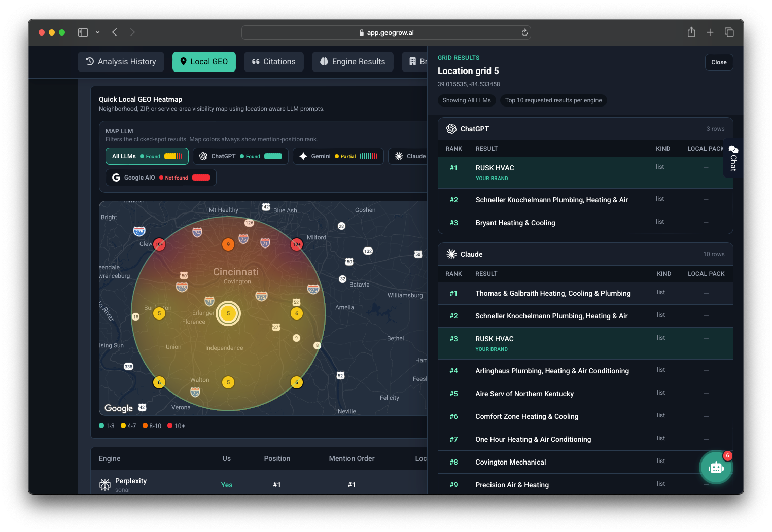Viewport: 772px width, 532px height.
Task: Select Aire Serv of Northern Kentucky
Action: (x=585, y=394)
